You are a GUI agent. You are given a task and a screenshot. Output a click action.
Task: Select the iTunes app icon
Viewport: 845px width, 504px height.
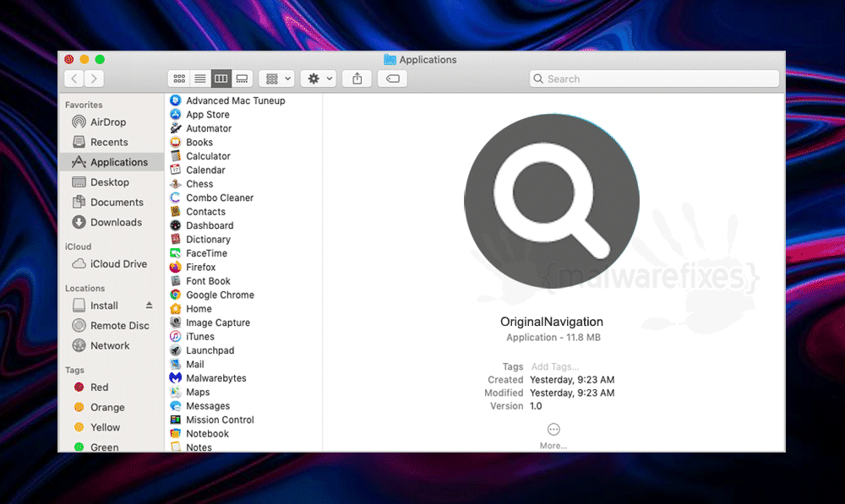point(175,337)
